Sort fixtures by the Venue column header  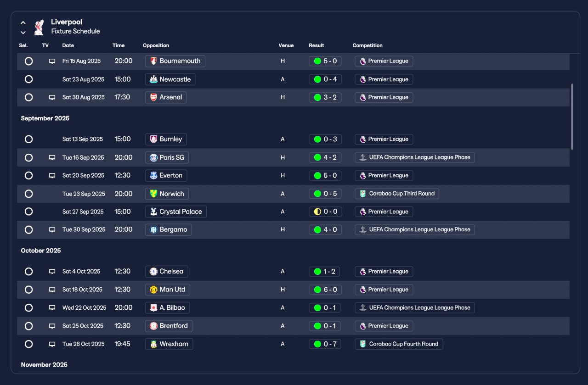click(x=286, y=45)
